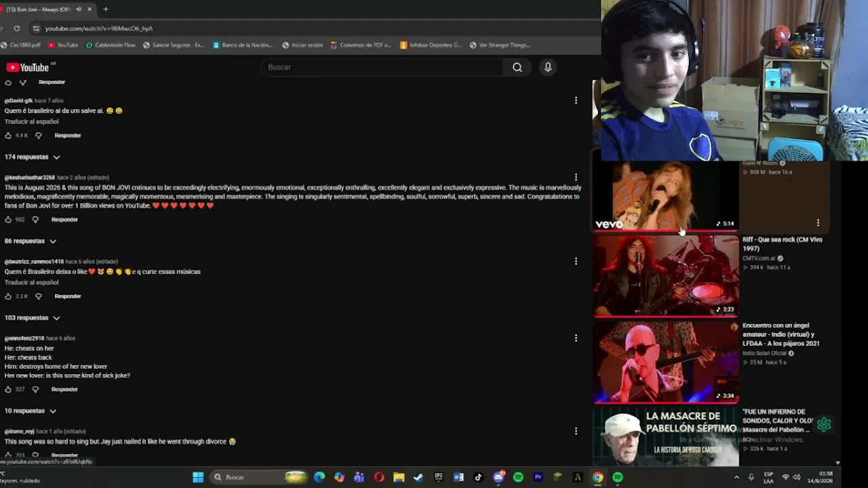
Task: Dislike the @ennofenz2918 cheating comment
Action: point(35,389)
